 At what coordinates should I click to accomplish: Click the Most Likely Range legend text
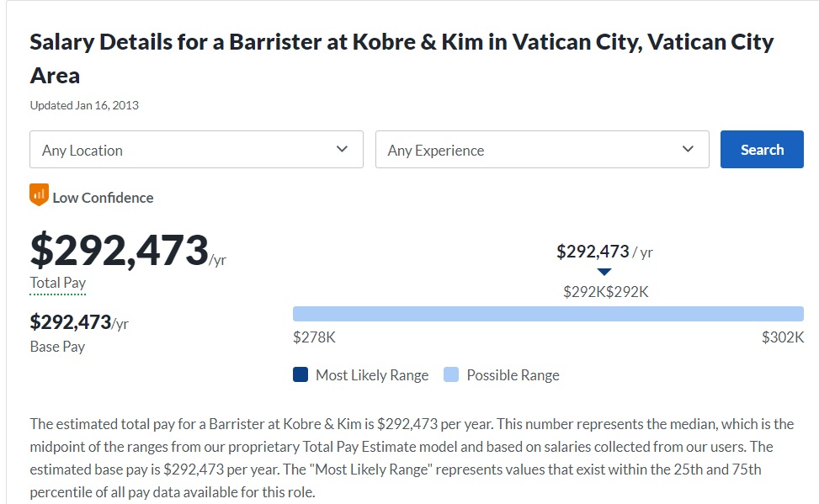click(x=372, y=375)
